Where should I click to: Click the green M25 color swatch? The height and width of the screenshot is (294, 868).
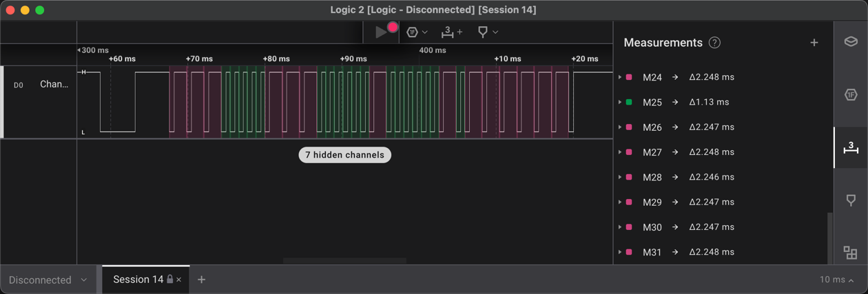pyautogui.click(x=629, y=102)
